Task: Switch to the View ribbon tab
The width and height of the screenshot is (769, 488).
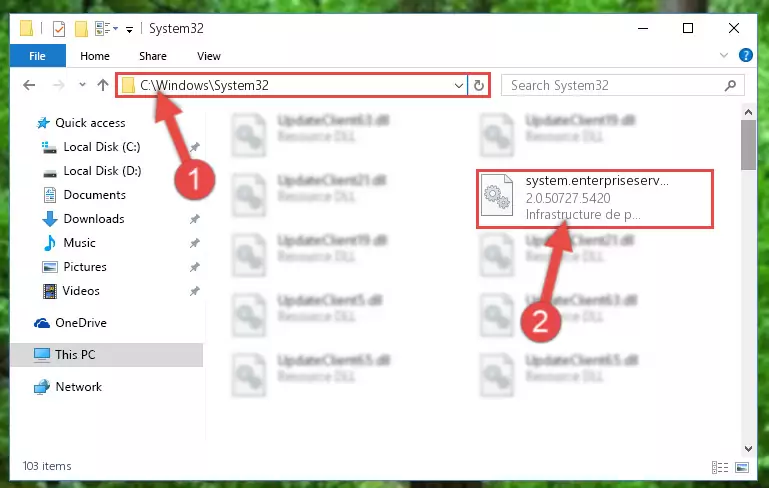Action: pyautogui.click(x=209, y=56)
